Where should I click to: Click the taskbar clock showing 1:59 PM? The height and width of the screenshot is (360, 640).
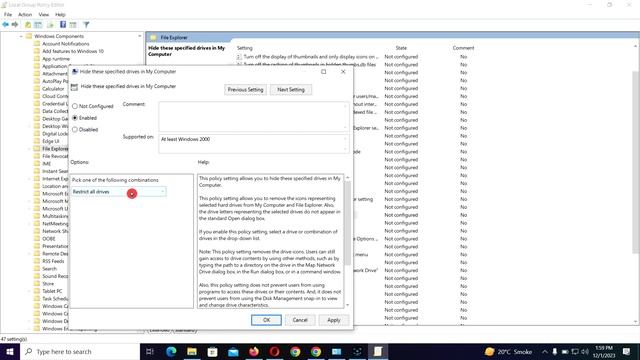tap(604, 351)
